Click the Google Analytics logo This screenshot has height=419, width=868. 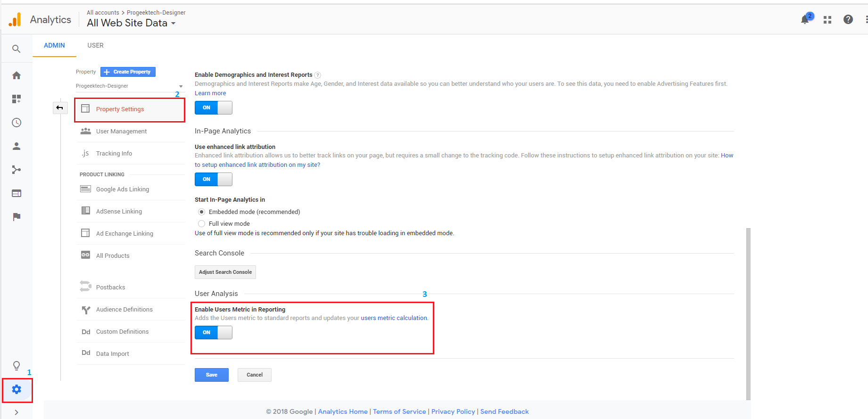(15, 20)
